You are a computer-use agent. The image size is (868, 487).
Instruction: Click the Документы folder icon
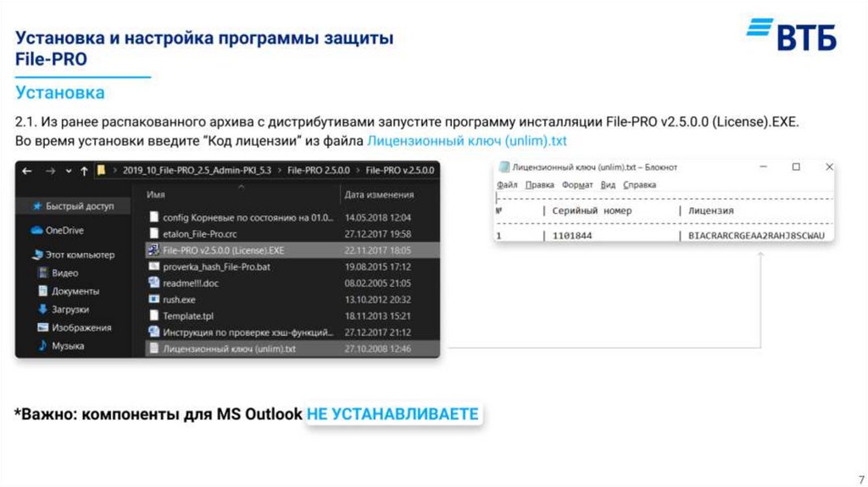[42, 291]
